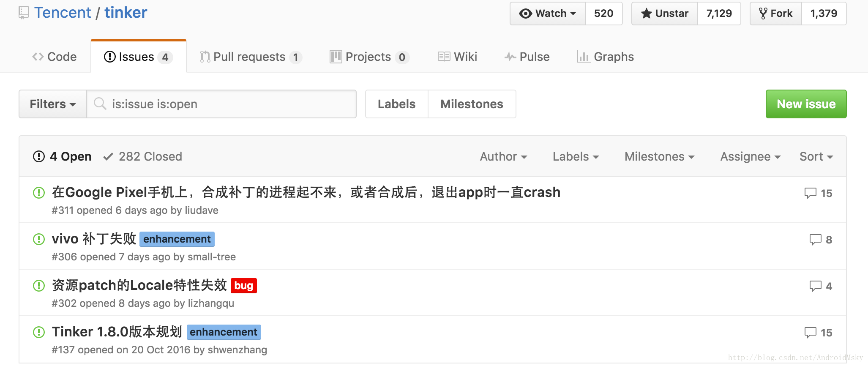Open the tinker repository link
The height and width of the screenshot is (366, 868).
[126, 13]
